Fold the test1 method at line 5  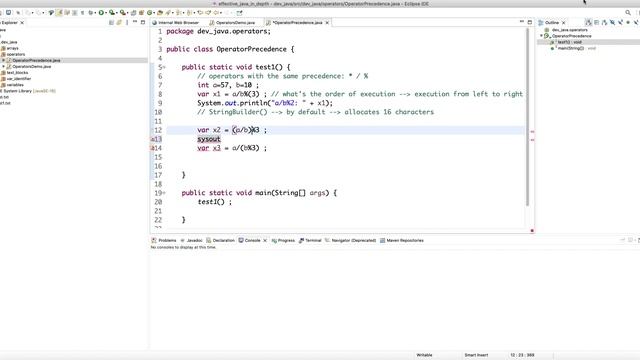[x=164, y=67]
